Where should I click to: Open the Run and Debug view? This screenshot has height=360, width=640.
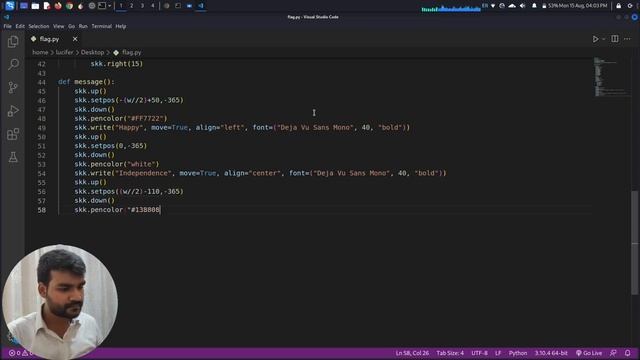click(x=13, y=111)
